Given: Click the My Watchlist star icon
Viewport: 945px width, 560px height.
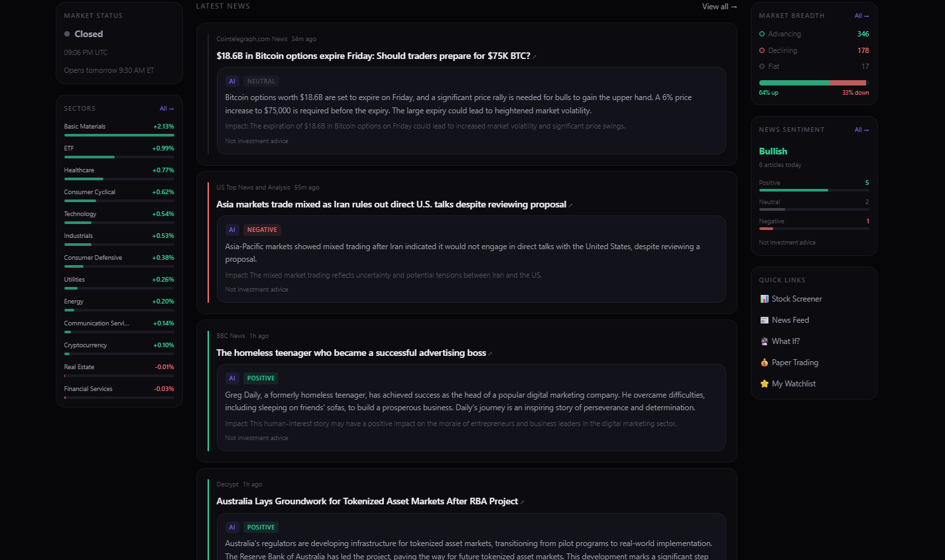Looking at the screenshot, I should click(764, 384).
